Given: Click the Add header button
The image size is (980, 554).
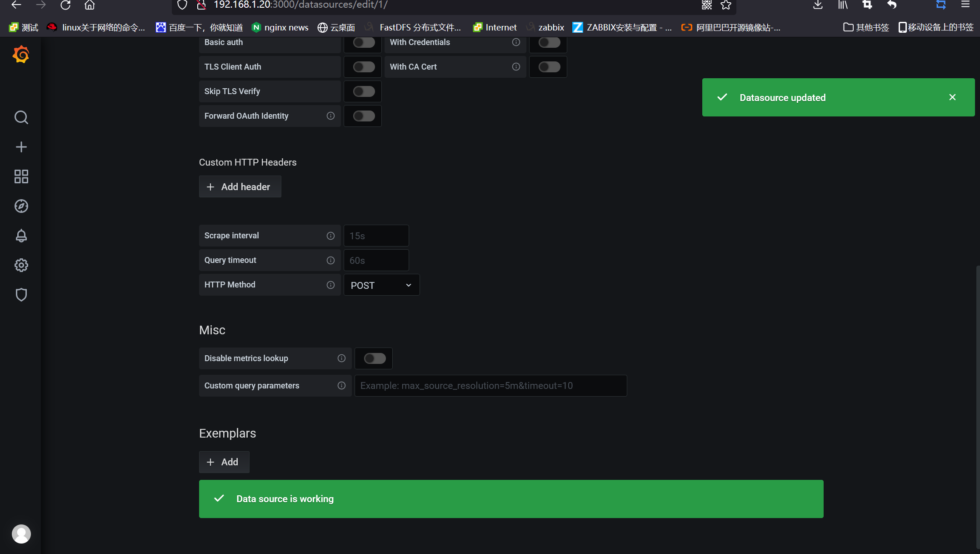Looking at the screenshot, I should pyautogui.click(x=240, y=187).
